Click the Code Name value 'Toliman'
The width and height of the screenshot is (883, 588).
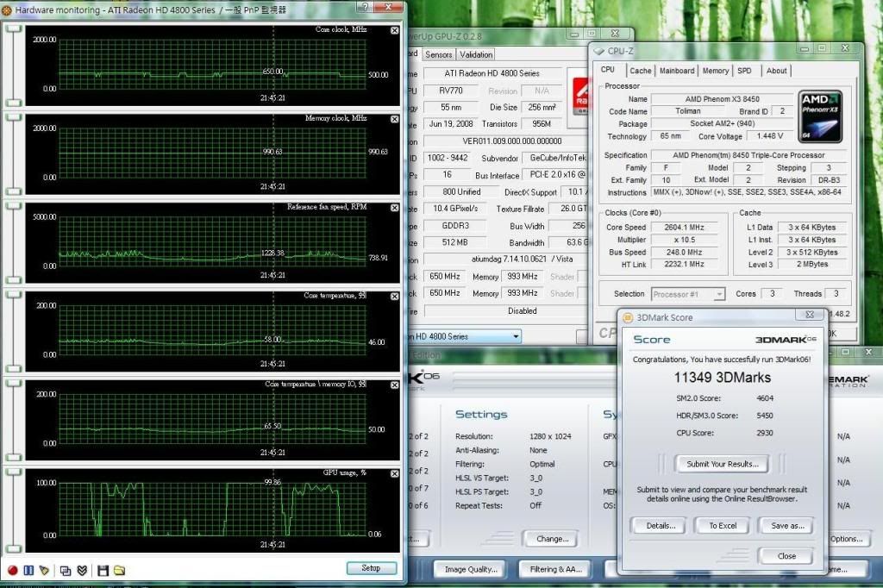[688, 111]
